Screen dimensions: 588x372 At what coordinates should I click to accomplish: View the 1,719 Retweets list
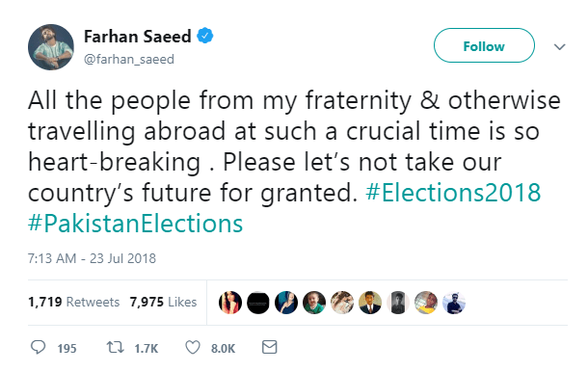click(74, 302)
